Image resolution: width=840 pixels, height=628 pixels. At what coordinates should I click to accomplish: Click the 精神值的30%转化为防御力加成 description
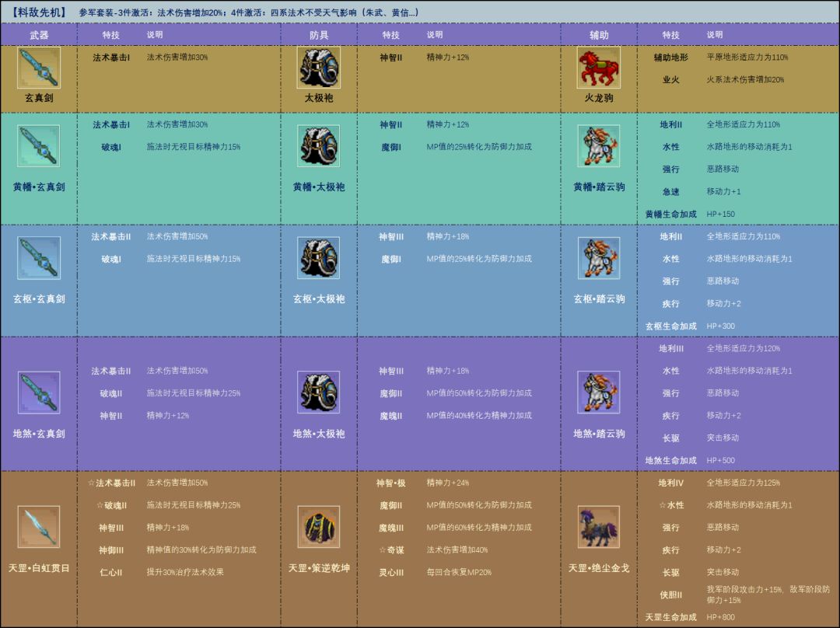201,549
